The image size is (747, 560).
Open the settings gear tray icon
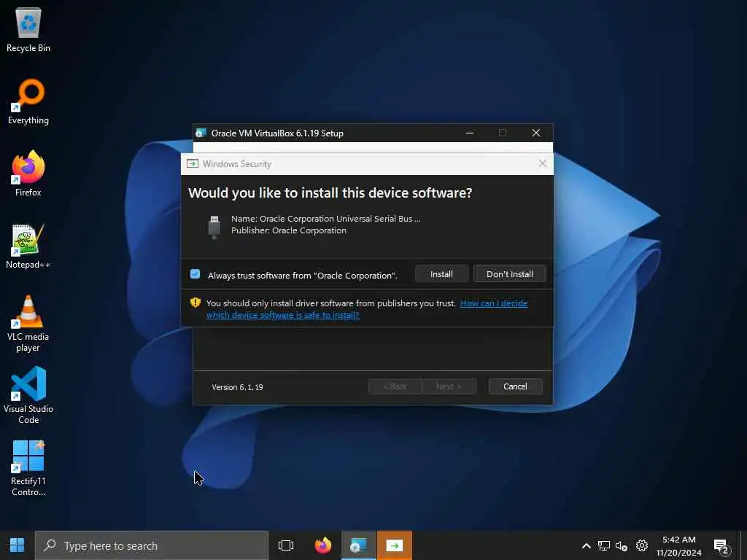coord(642,545)
